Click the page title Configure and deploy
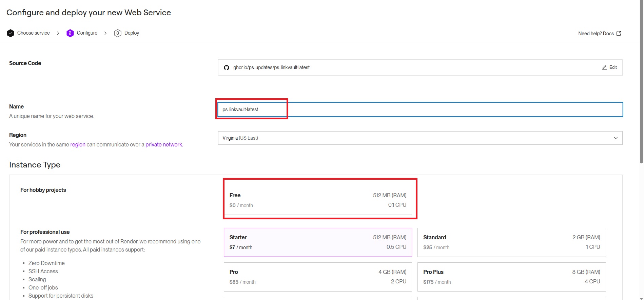The width and height of the screenshot is (644, 300). 89,13
